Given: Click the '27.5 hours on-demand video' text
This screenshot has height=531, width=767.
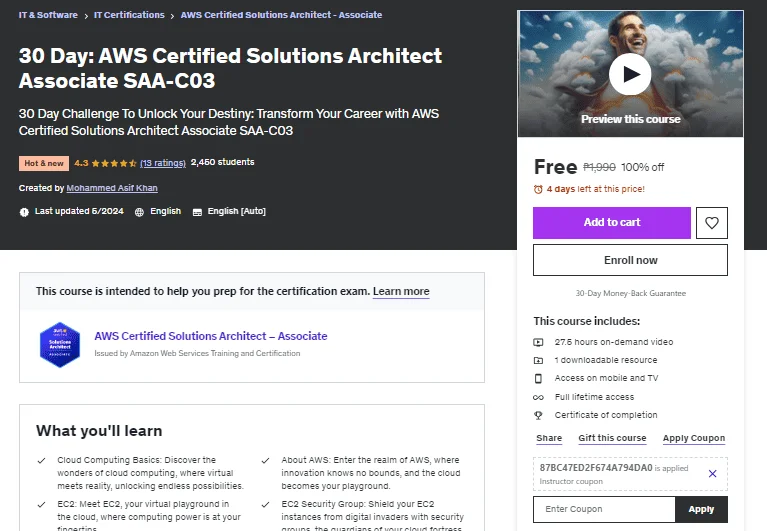Looking at the screenshot, I should coord(614,342).
